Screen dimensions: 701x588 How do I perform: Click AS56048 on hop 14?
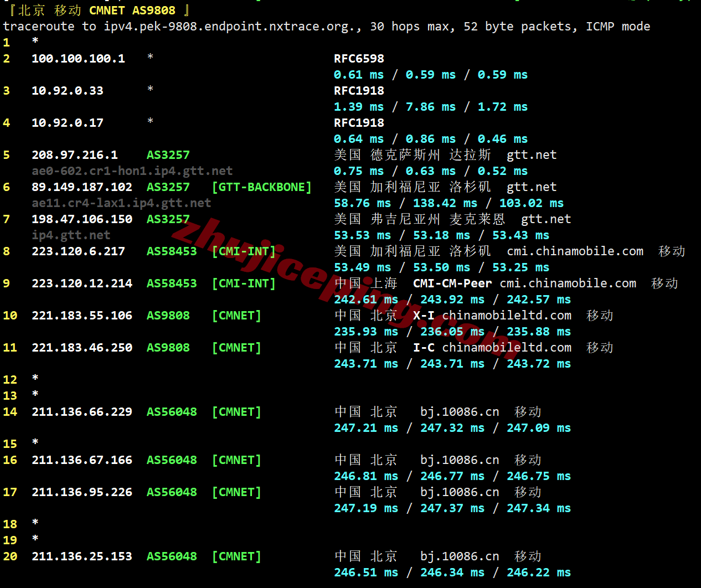tap(172, 412)
